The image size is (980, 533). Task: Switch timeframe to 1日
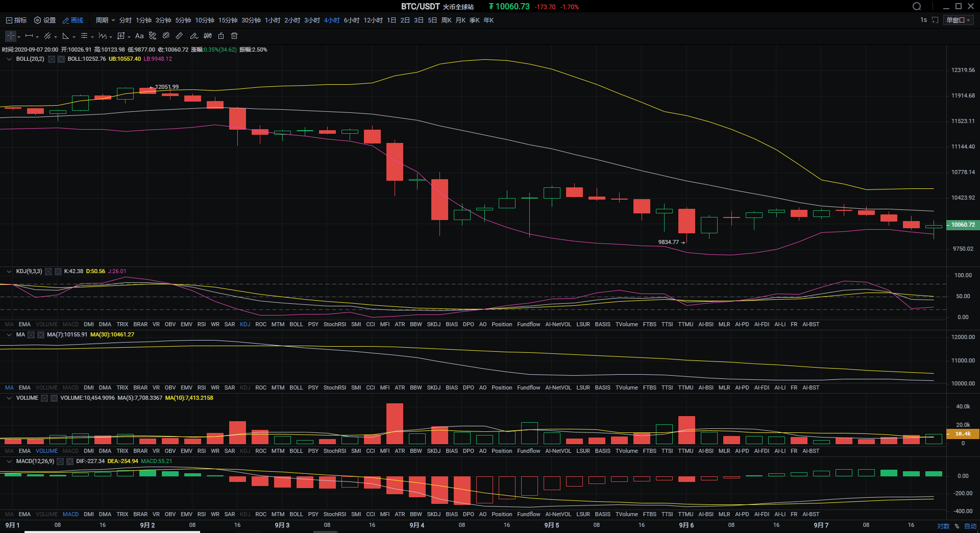(391, 20)
